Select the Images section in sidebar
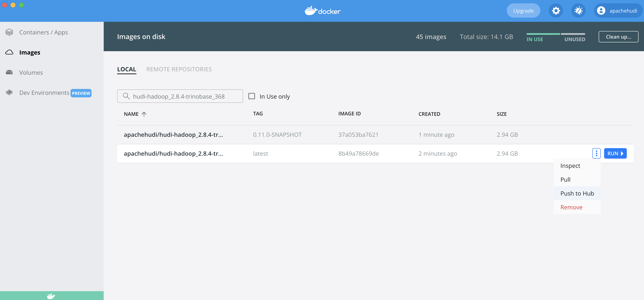This screenshot has height=300, width=644. pyautogui.click(x=30, y=52)
